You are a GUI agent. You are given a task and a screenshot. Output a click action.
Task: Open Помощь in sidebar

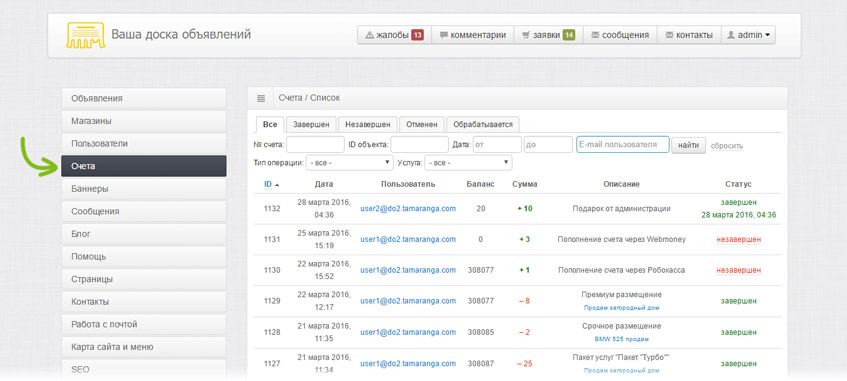pyautogui.click(x=144, y=257)
